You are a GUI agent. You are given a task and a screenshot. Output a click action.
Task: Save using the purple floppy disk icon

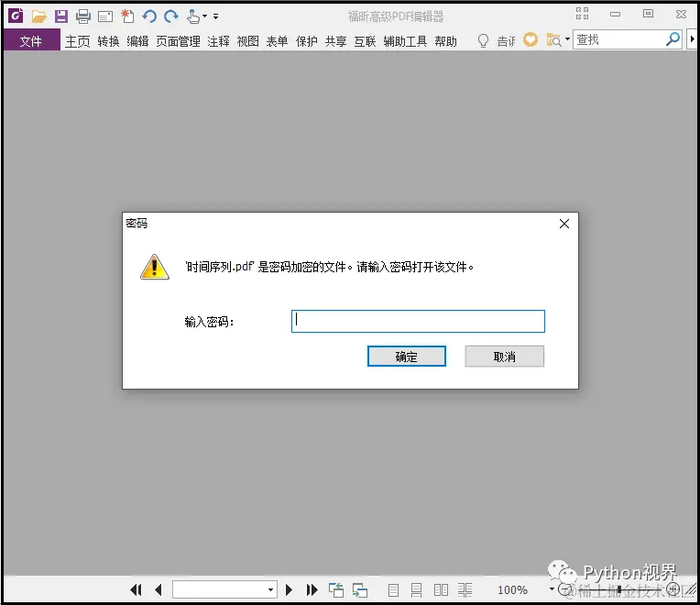click(x=61, y=16)
